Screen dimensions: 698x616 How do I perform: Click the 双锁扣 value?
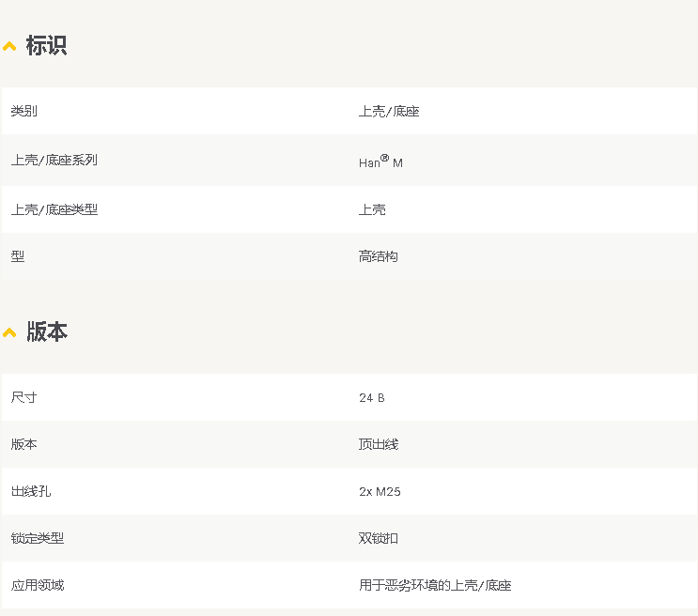click(x=379, y=538)
